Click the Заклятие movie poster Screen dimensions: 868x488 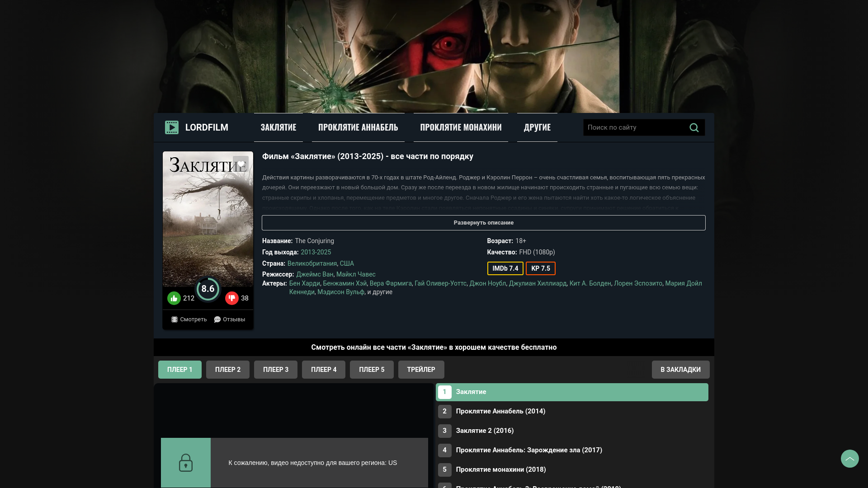click(x=208, y=219)
